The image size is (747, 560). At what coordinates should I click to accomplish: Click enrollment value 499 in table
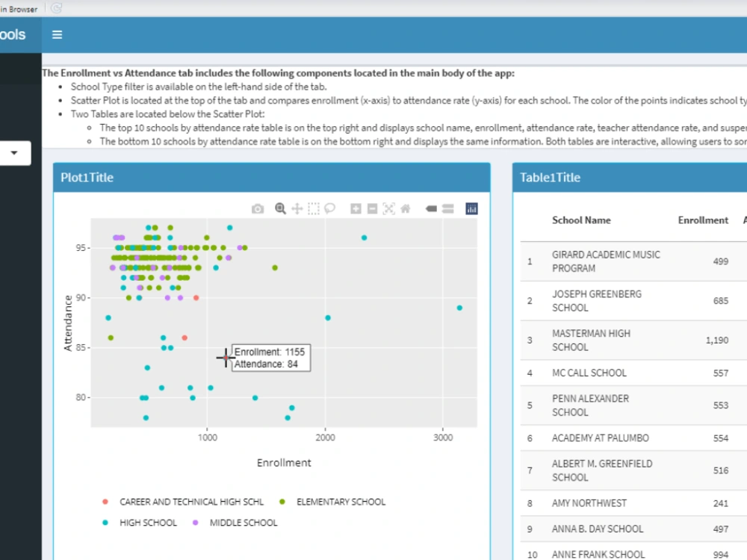click(721, 261)
